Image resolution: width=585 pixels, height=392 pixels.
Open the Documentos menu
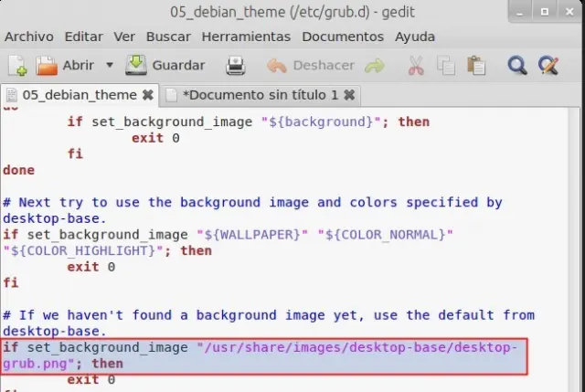tap(343, 37)
